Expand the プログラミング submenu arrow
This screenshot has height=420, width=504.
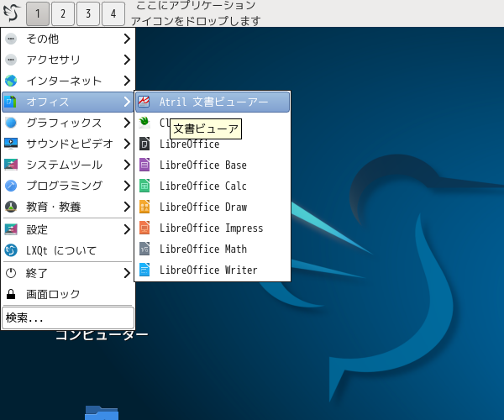click(127, 186)
